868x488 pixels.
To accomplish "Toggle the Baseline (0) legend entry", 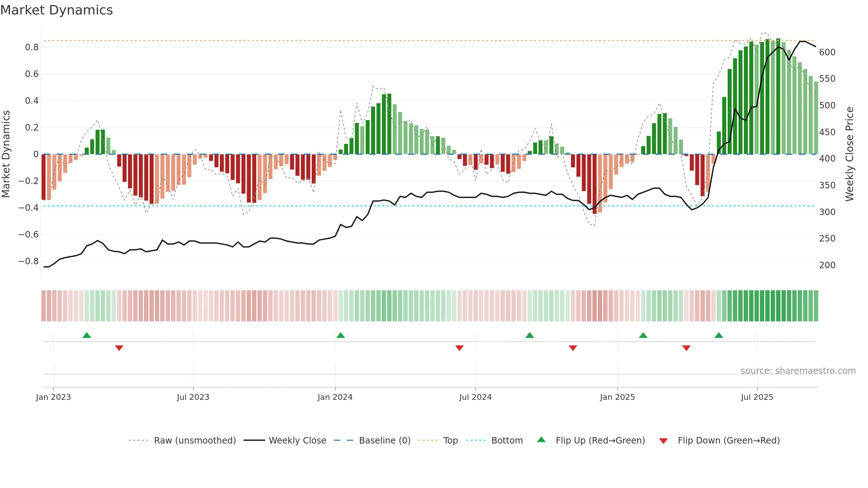I will tap(372, 440).
